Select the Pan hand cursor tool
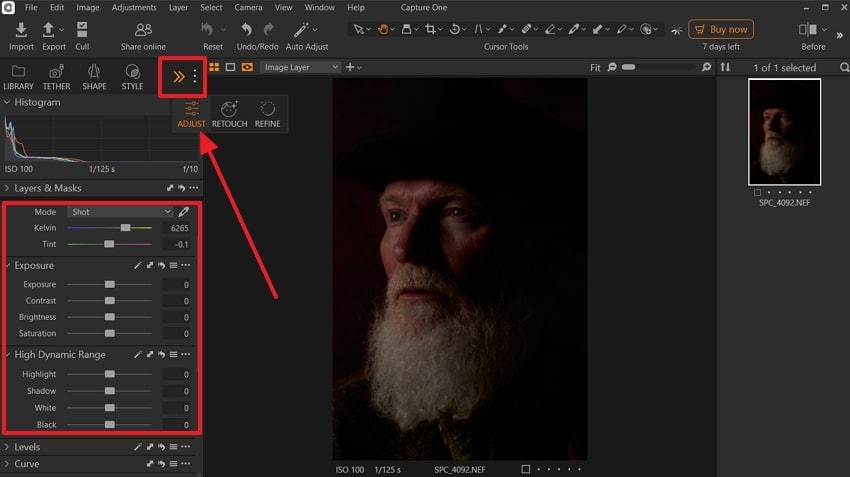850x477 pixels. [383, 29]
